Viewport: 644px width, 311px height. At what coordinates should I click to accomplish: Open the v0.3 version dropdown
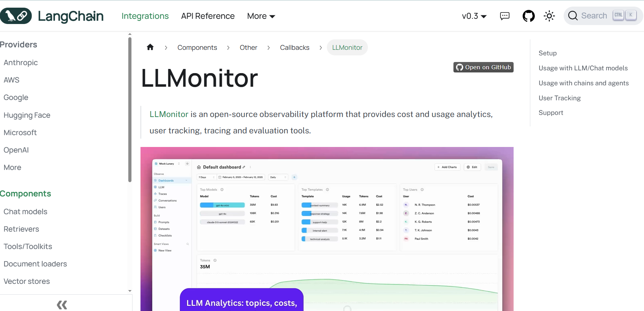point(474,16)
